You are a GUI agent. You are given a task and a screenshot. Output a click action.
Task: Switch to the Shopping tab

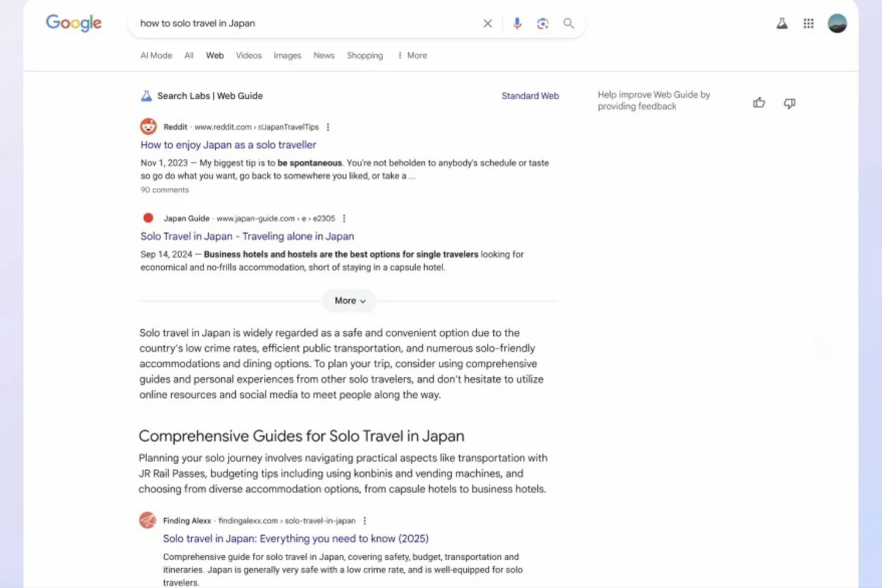tap(365, 55)
